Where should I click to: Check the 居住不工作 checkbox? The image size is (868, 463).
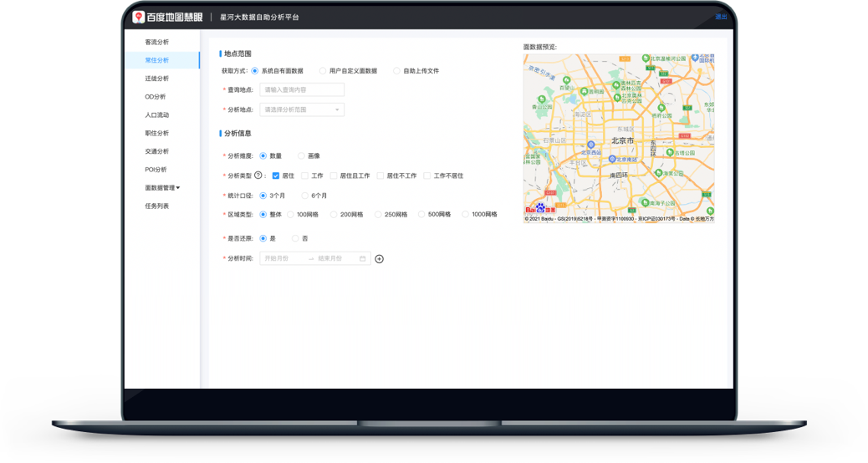click(380, 176)
